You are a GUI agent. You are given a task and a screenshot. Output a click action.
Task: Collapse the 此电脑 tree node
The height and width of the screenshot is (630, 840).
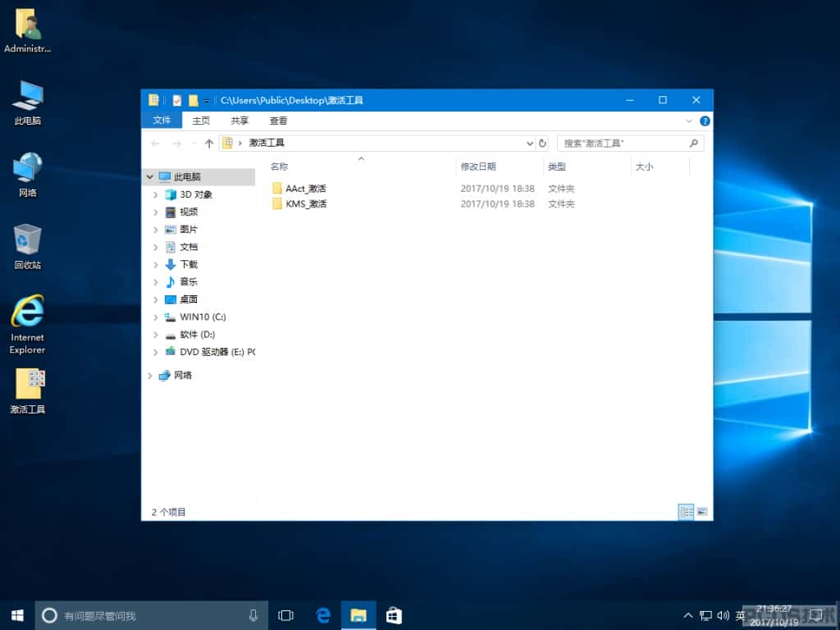click(150, 177)
